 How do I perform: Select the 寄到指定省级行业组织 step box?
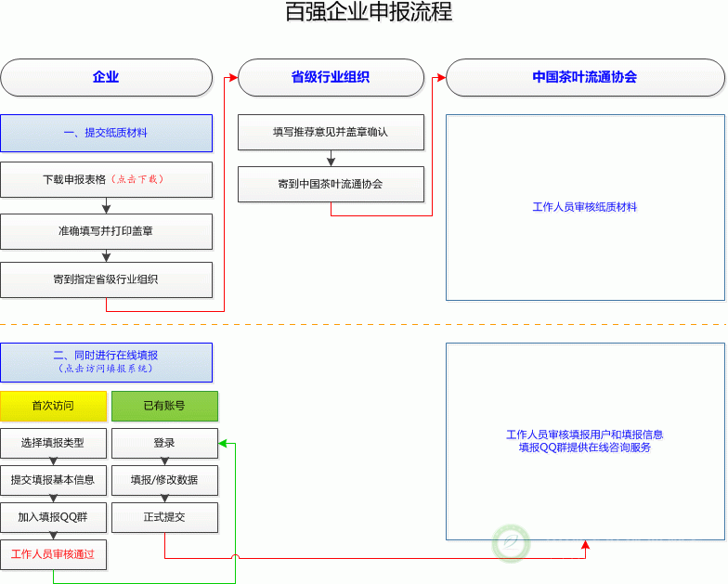click(106, 279)
